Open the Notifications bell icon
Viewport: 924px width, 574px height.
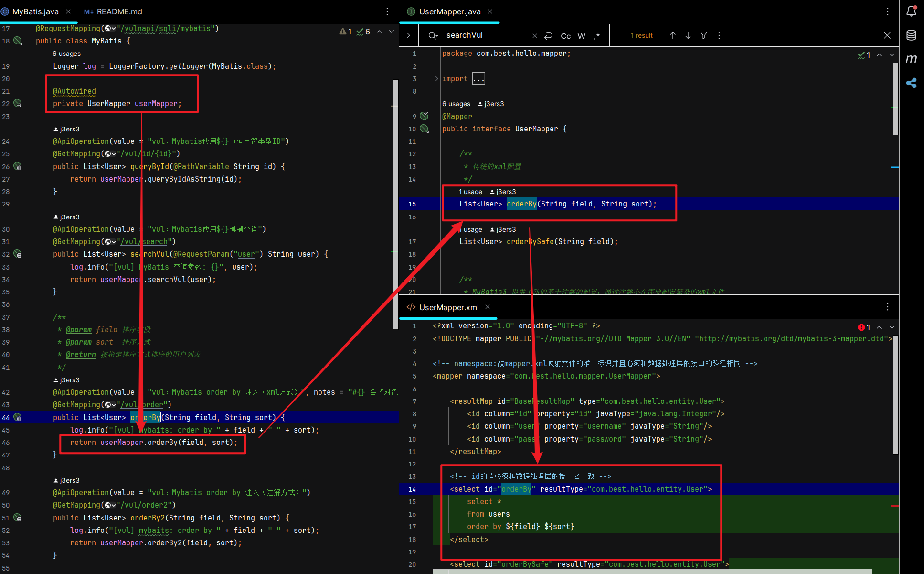(911, 11)
